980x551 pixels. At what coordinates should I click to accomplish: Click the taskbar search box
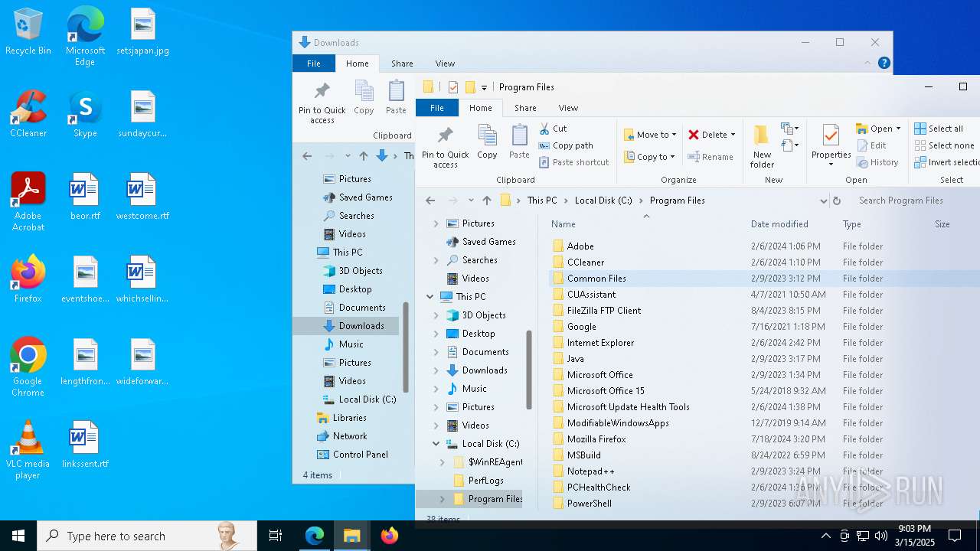147,536
